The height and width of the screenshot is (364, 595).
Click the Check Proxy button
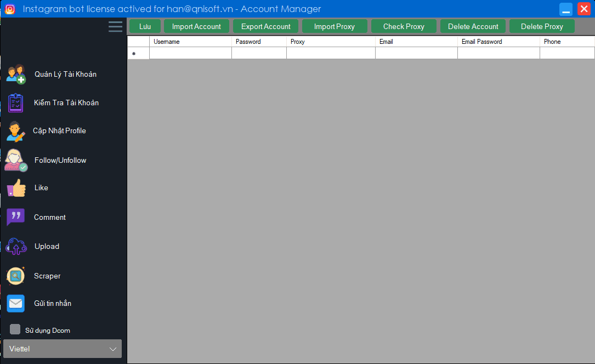click(404, 26)
